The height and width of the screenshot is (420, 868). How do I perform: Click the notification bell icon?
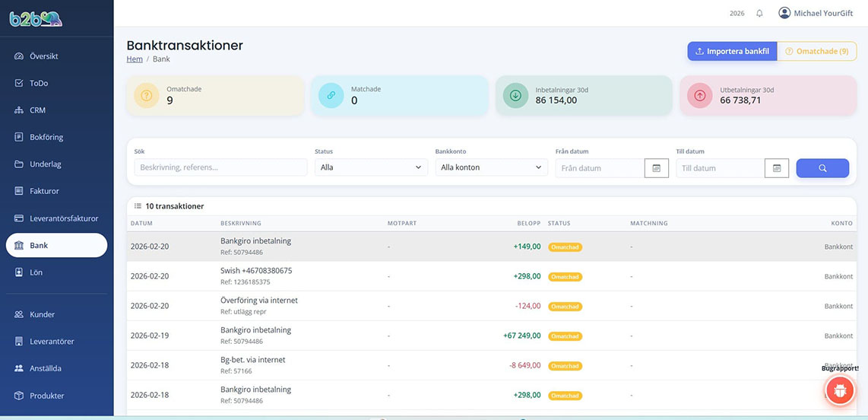(759, 14)
